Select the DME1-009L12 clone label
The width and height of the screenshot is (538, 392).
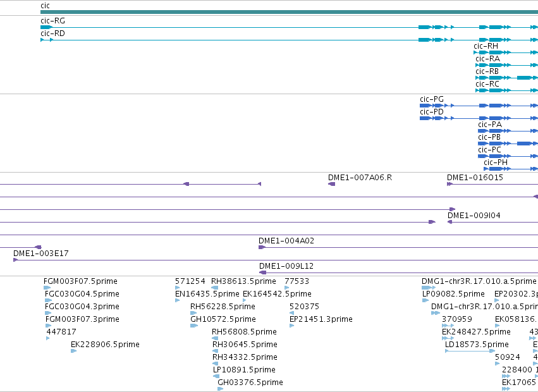[x=286, y=266]
